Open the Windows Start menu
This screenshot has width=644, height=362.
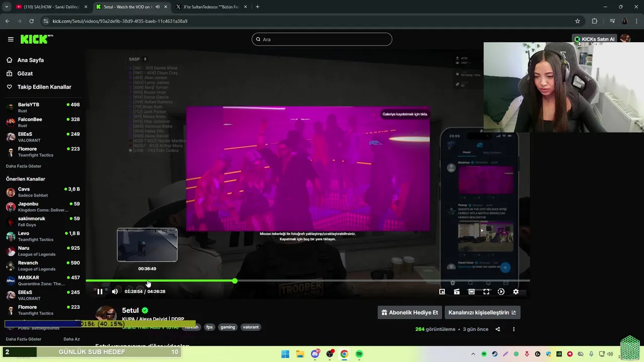tap(285, 354)
